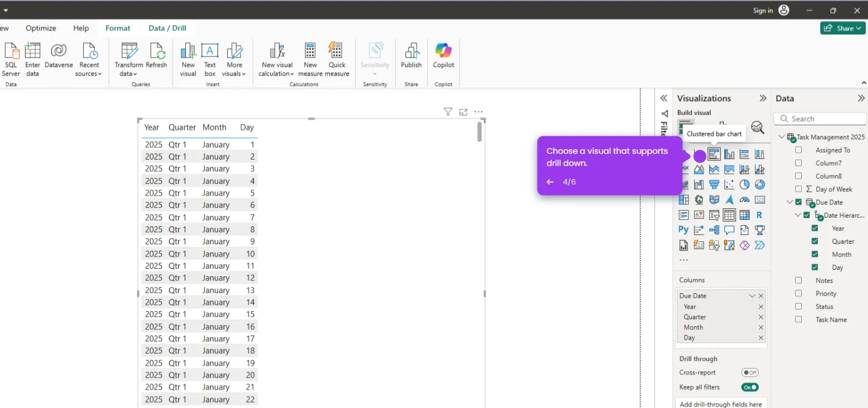
Task: Choose the Scatter chart visual
Action: (729, 185)
